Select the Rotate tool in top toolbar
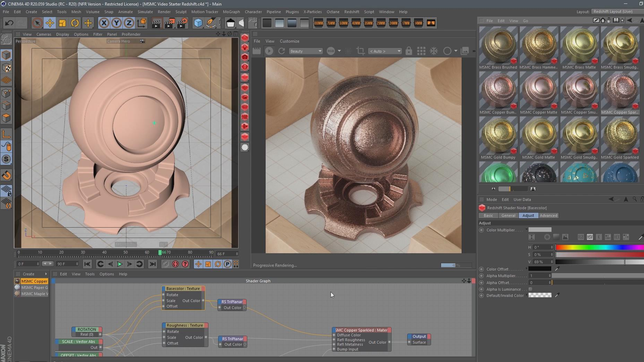This screenshot has height=362, width=644. (75, 23)
